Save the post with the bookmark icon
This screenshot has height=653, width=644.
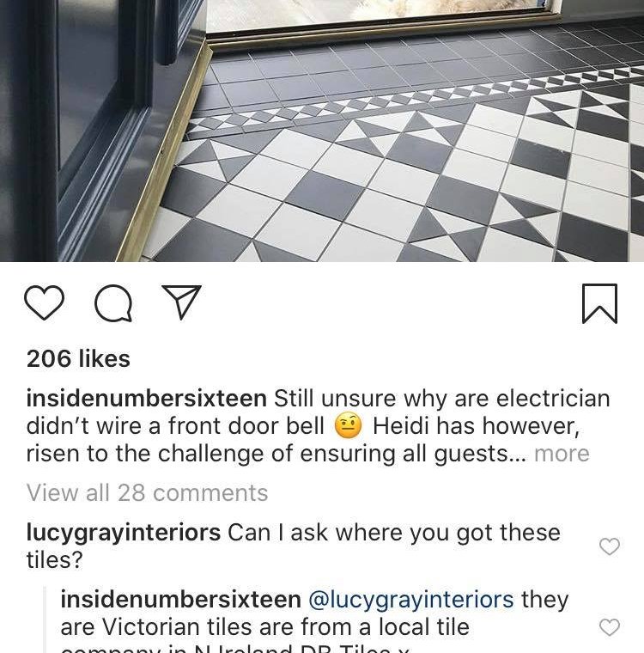coord(599,303)
